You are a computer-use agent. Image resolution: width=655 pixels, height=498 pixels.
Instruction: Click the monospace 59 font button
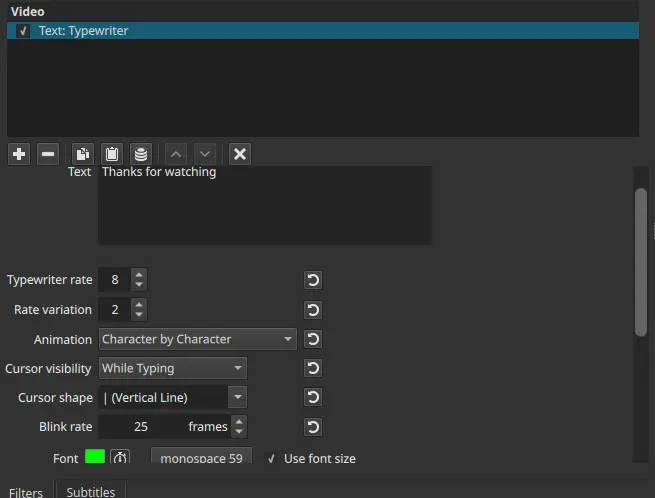click(201, 458)
